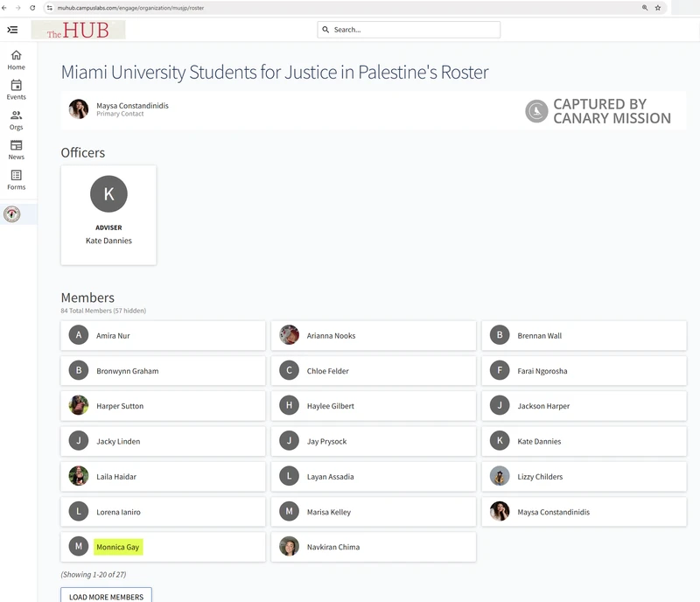Click the Farai Ngorosha name text
The height and width of the screenshot is (602, 700).
coord(542,371)
